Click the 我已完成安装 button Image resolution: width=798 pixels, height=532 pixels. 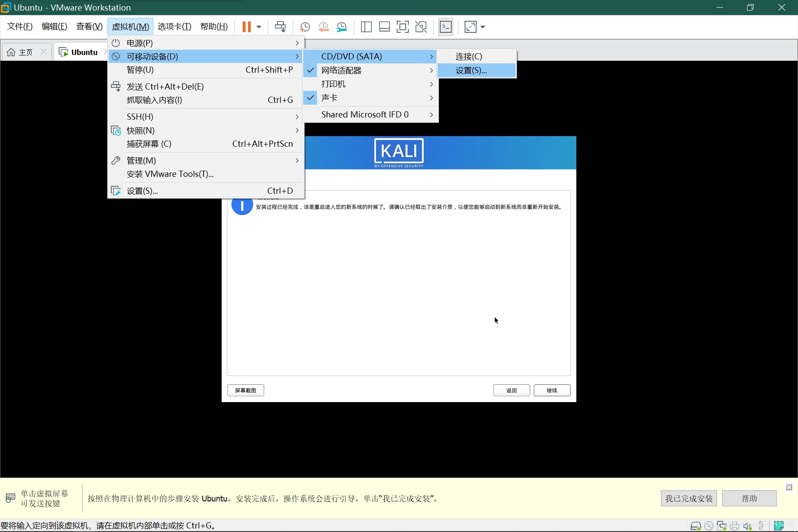pyautogui.click(x=688, y=498)
